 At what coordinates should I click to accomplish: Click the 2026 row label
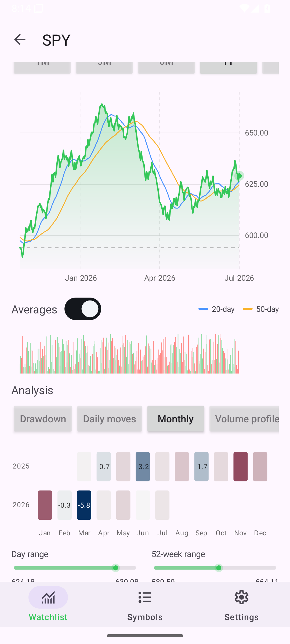tap(21, 505)
